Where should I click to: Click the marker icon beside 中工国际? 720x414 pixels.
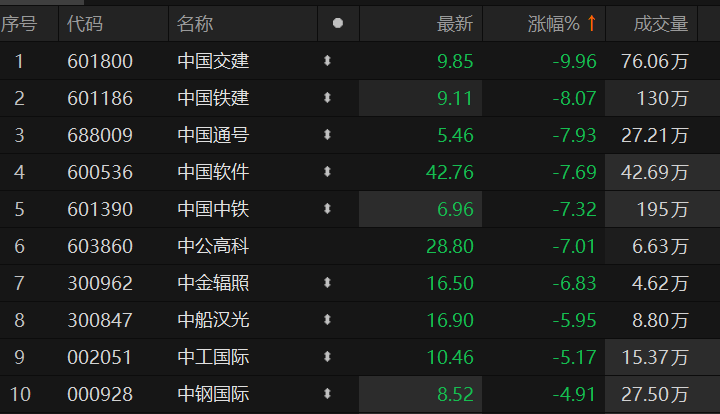[x=327, y=357]
